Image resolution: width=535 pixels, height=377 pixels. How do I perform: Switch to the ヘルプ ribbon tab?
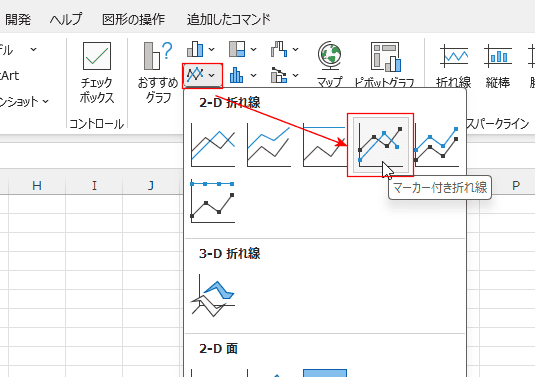pyautogui.click(x=66, y=19)
